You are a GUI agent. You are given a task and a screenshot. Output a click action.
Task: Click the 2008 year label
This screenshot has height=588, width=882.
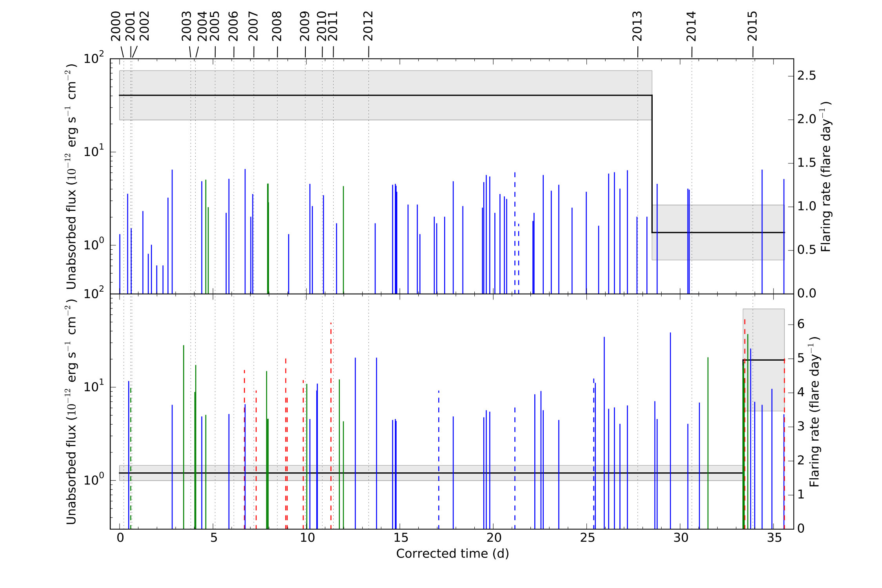click(277, 26)
